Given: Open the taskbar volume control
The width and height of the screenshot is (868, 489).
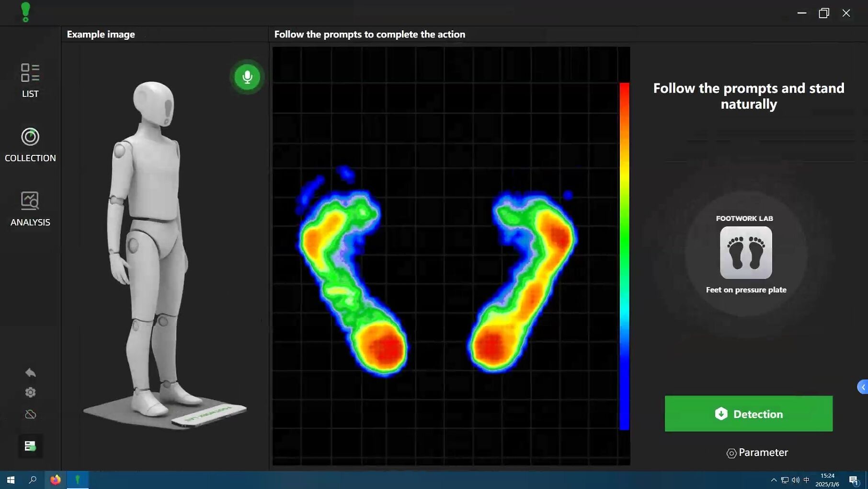Looking at the screenshot, I should pyautogui.click(x=796, y=480).
